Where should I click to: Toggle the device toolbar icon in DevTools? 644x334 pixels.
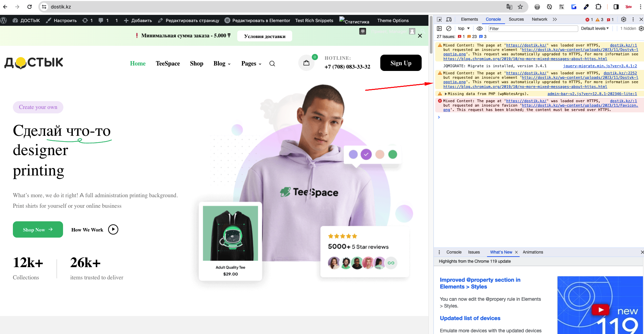coord(449,19)
